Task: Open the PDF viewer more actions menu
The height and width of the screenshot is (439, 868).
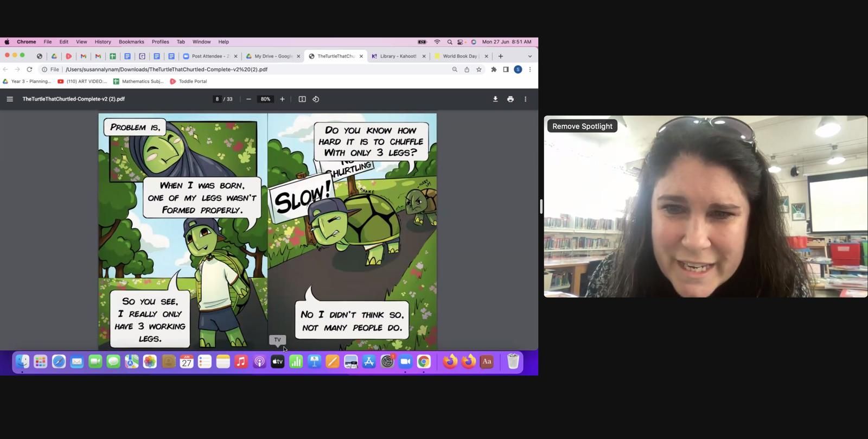Action: [x=525, y=99]
